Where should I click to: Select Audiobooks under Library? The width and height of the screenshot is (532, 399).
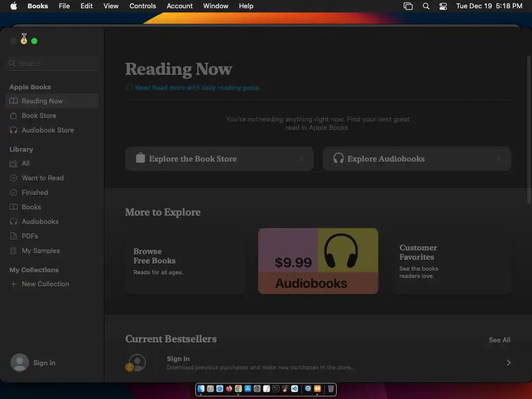tap(51, 221)
